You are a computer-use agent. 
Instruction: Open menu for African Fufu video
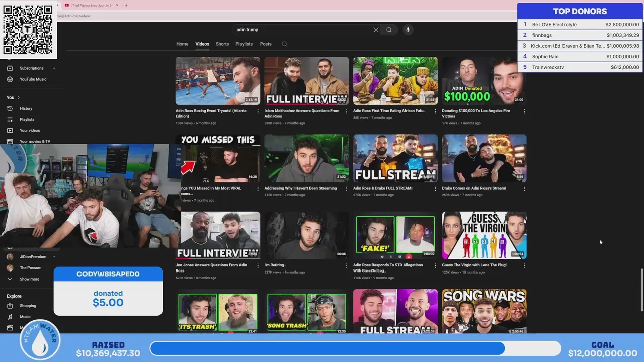[x=435, y=111]
